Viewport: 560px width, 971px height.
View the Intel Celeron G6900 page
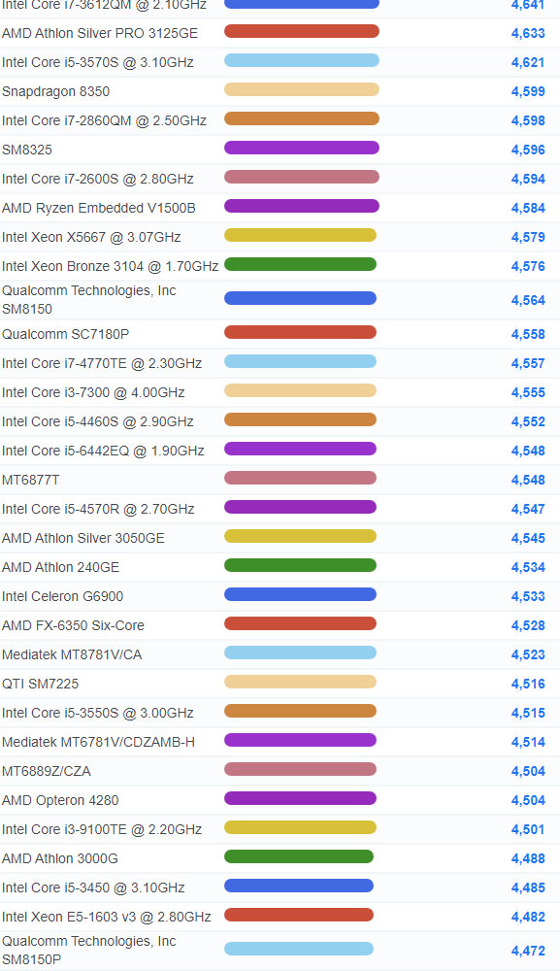(x=62, y=596)
